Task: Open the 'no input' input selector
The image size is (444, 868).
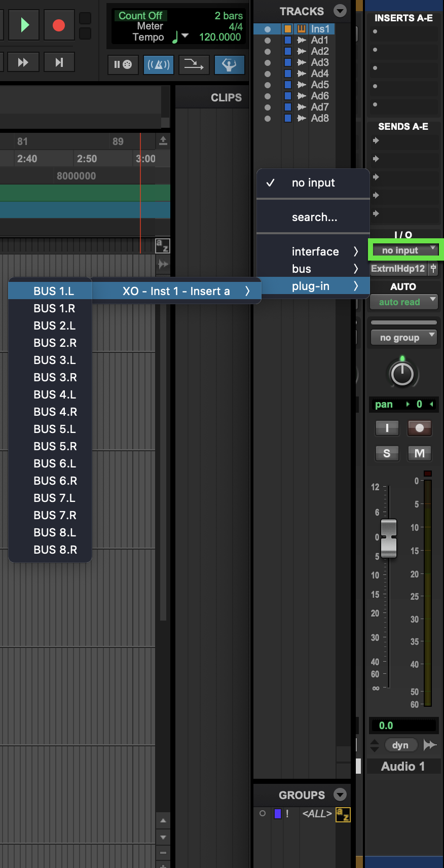Action: point(405,250)
